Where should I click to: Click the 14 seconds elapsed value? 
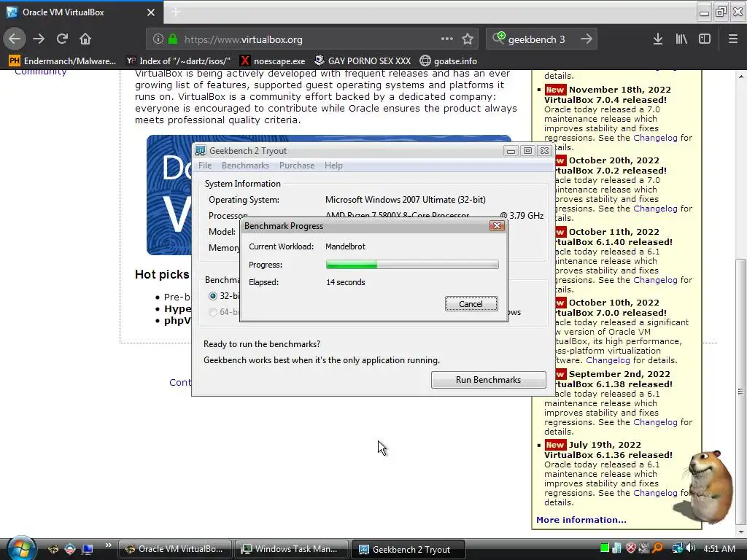point(345,282)
